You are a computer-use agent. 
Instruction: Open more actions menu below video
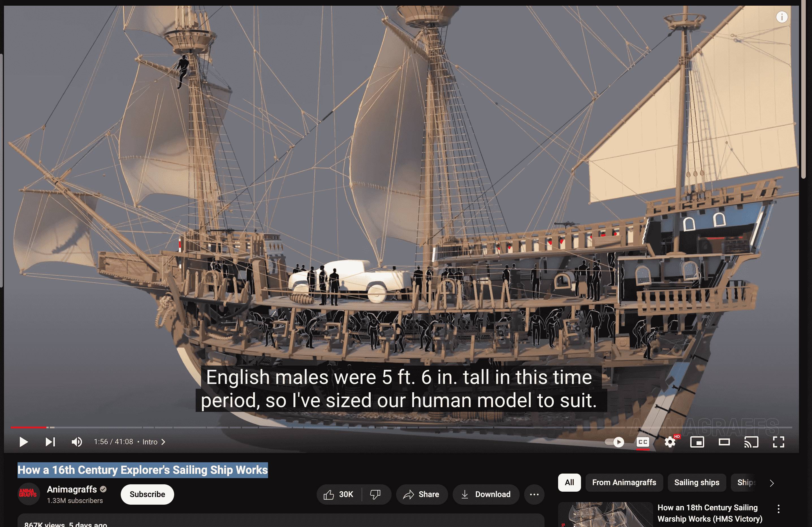click(534, 494)
